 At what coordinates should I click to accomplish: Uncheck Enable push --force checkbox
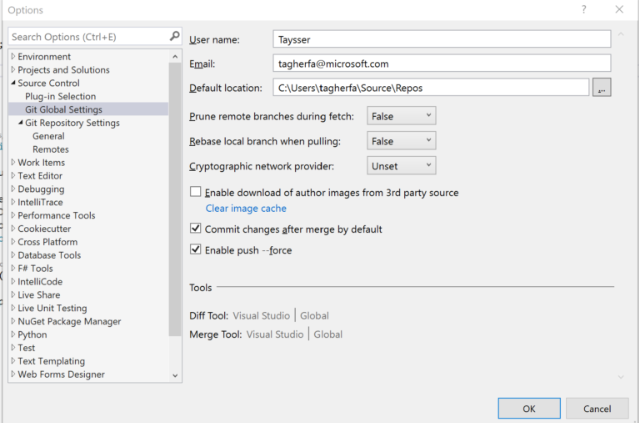click(196, 249)
